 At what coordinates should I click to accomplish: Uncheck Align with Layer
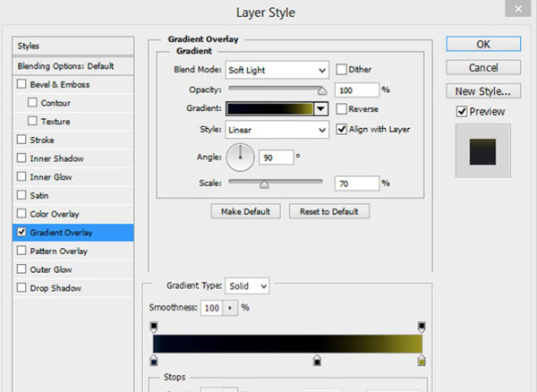[341, 129]
